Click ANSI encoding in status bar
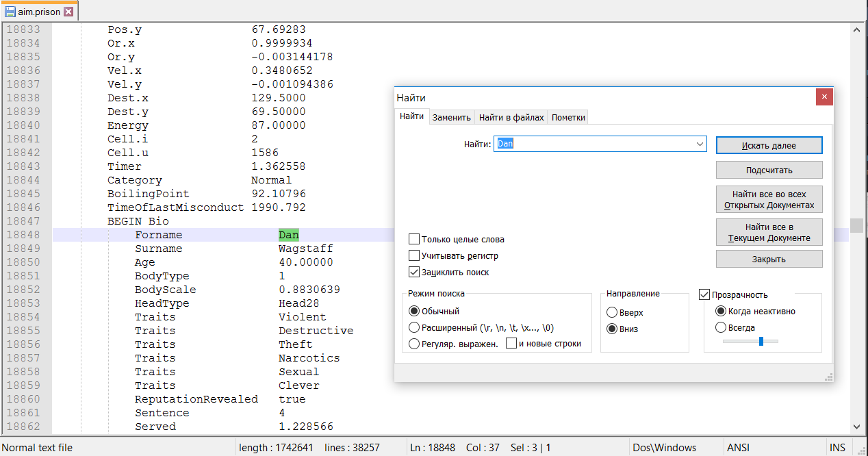The image size is (868, 456). pyautogui.click(x=740, y=448)
